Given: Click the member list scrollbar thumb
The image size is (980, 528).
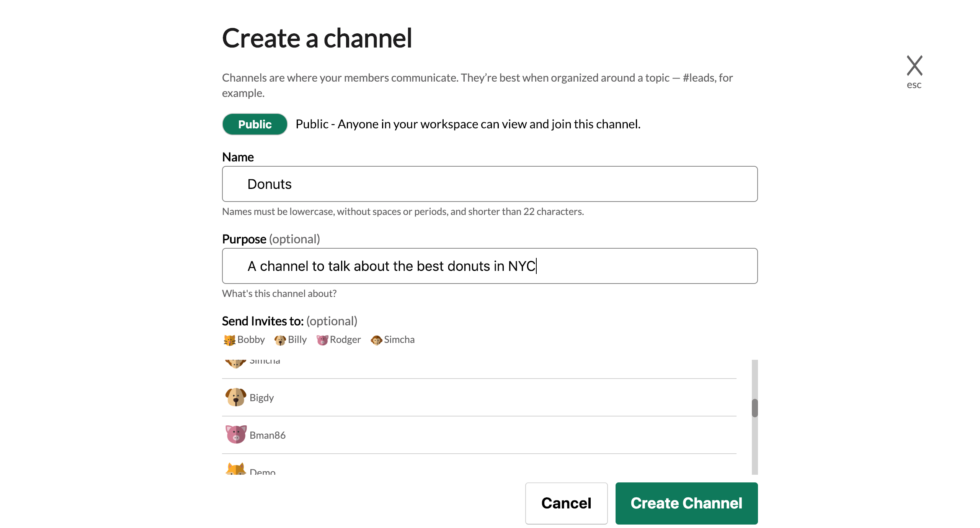Looking at the screenshot, I should (755, 408).
